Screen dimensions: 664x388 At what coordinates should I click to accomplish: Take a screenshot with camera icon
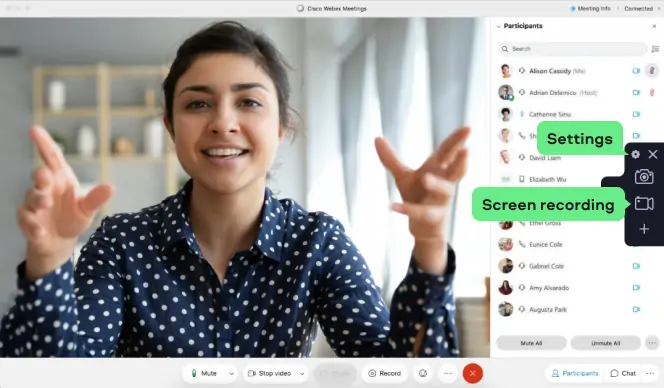coord(644,176)
